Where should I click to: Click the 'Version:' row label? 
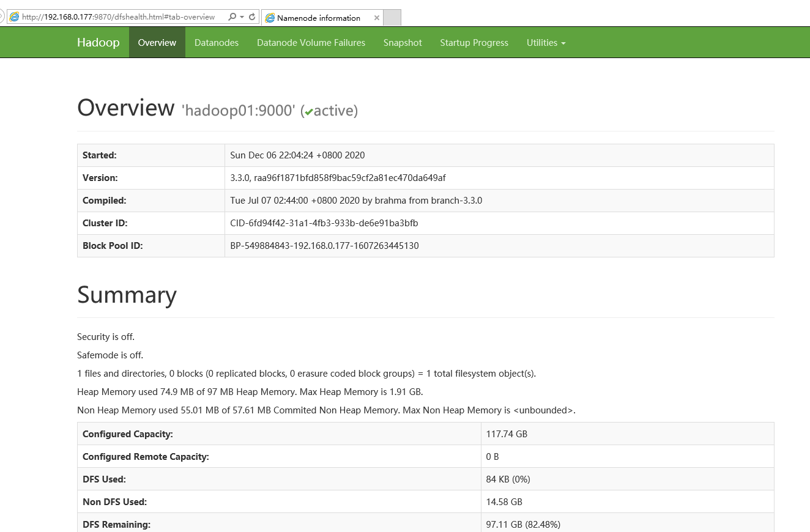pyautogui.click(x=100, y=178)
